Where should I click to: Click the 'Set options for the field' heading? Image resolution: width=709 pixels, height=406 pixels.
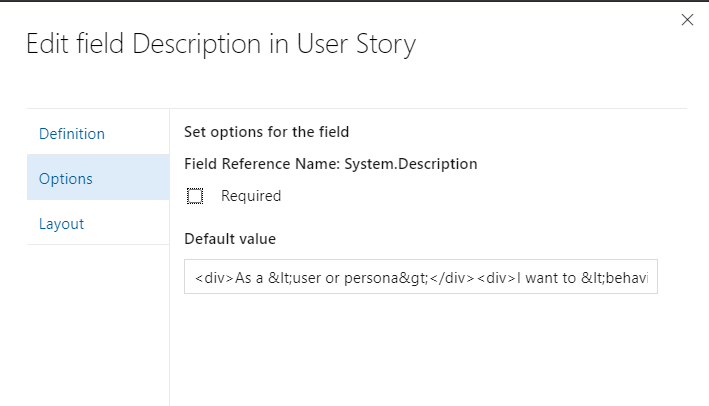[x=266, y=131]
